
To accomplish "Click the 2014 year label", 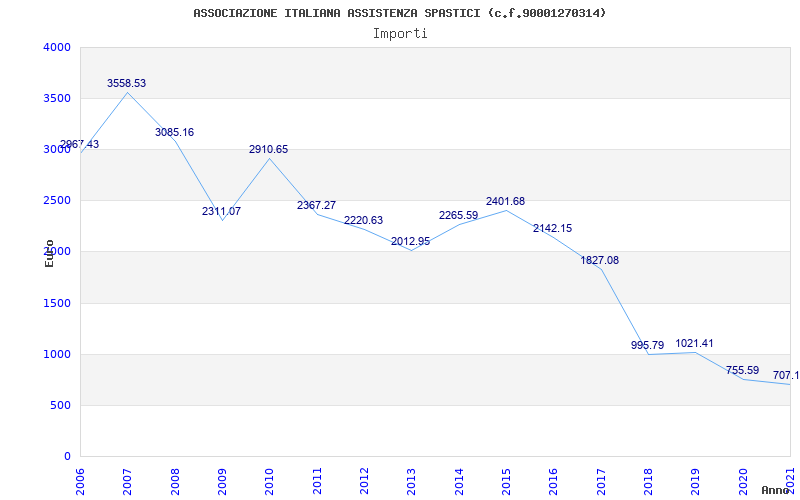I will pos(459,481).
